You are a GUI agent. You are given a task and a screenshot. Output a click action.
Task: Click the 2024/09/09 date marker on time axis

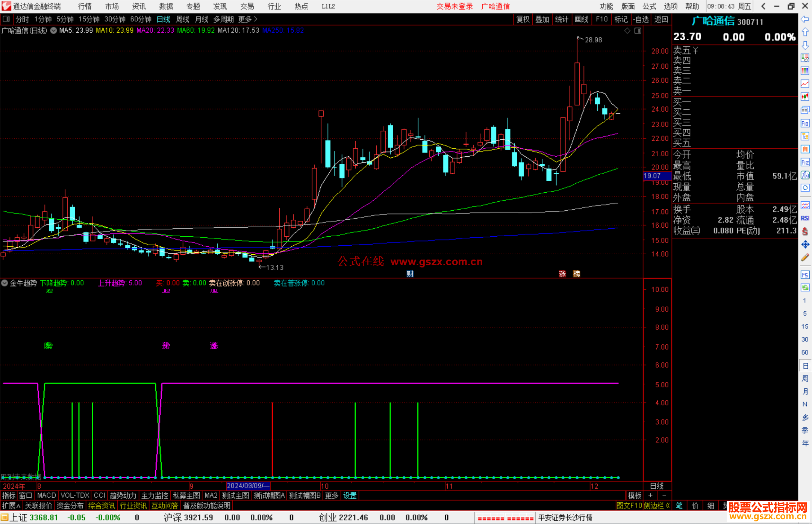(x=248, y=486)
